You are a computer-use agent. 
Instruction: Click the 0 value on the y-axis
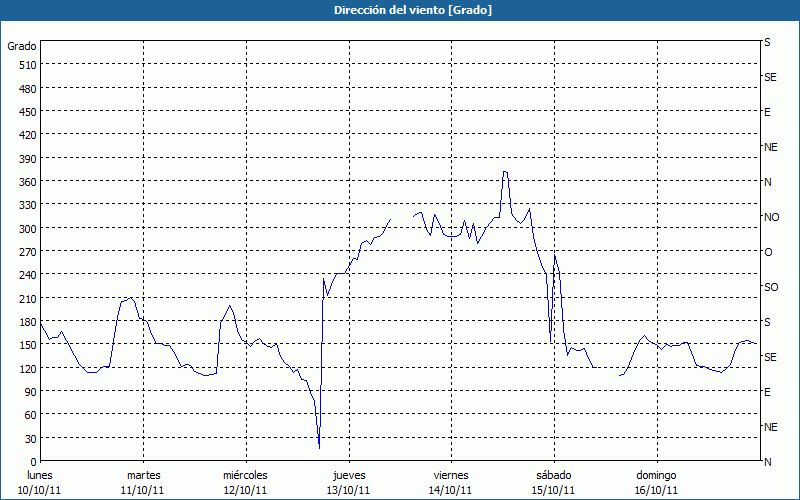click(33, 462)
